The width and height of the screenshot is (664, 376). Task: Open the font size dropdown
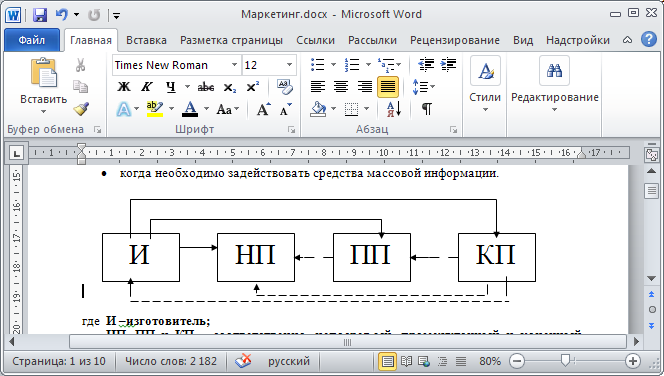pos(290,65)
